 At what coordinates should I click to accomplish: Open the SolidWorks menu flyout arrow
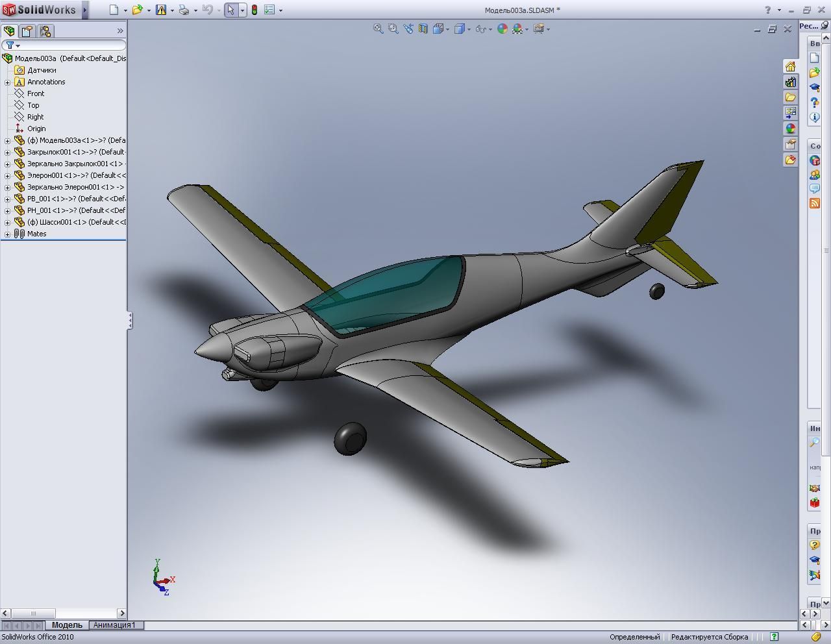(x=84, y=10)
